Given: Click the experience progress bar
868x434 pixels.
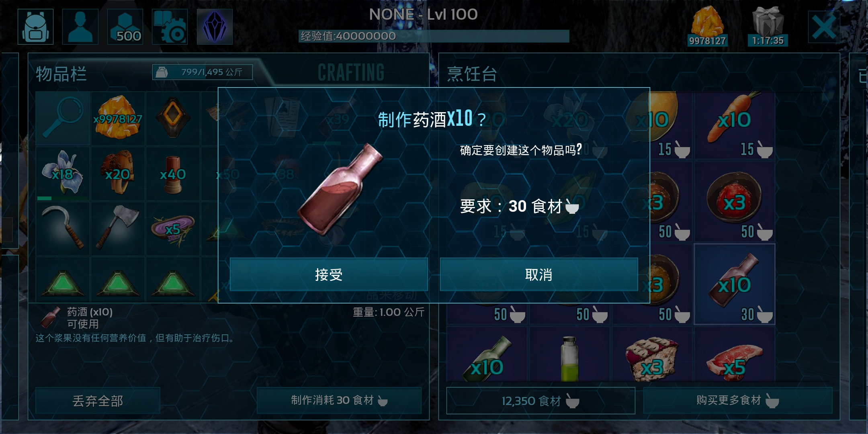Looking at the screenshot, I should tap(434, 36).
